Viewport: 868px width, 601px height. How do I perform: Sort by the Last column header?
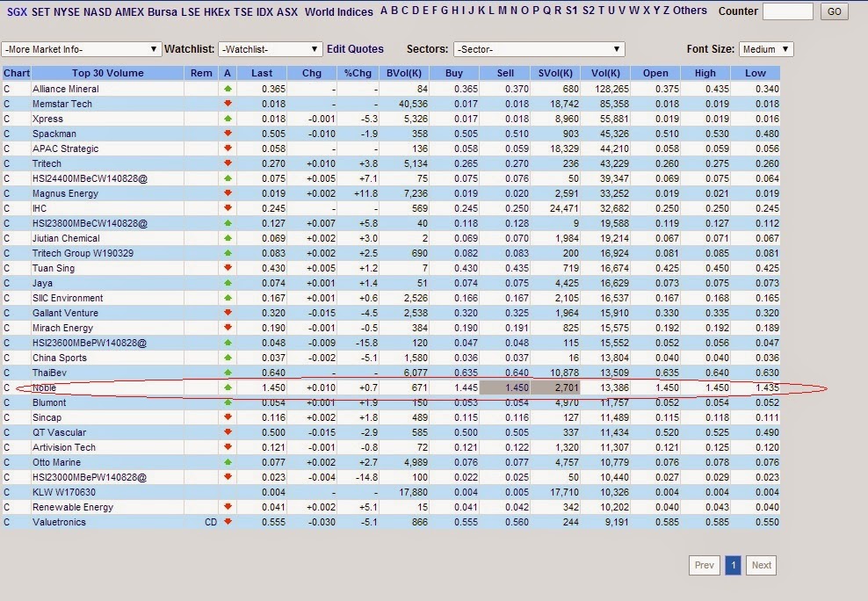262,73
